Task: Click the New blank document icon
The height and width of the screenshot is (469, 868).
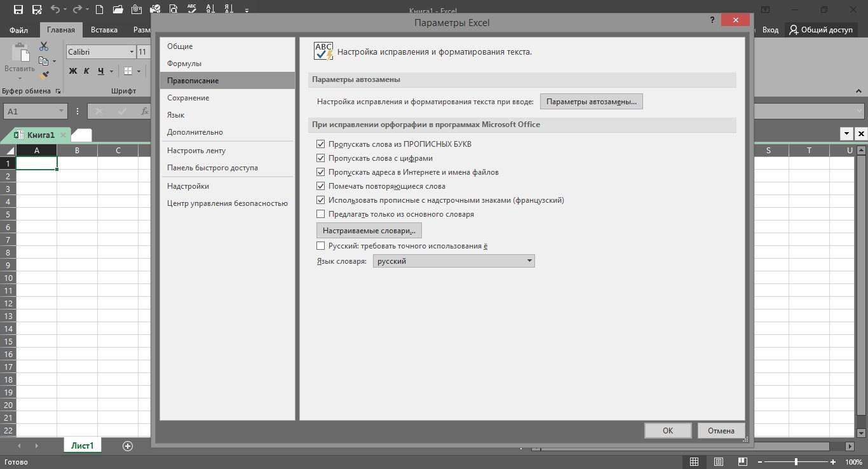Action: tap(99, 10)
